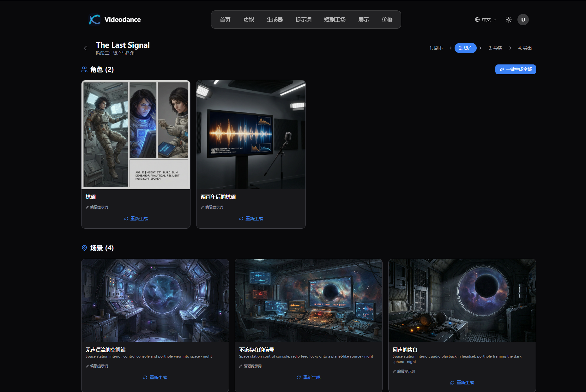Click the Videodance logo icon
586x392 pixels.
pos(94,19)
